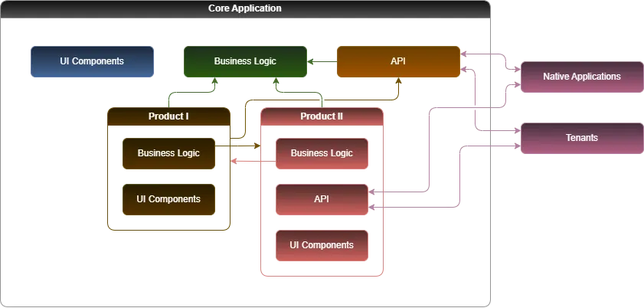Select Business Logic inside Product II
Screen dimensions: 644x308
click(x=322, y=153)
